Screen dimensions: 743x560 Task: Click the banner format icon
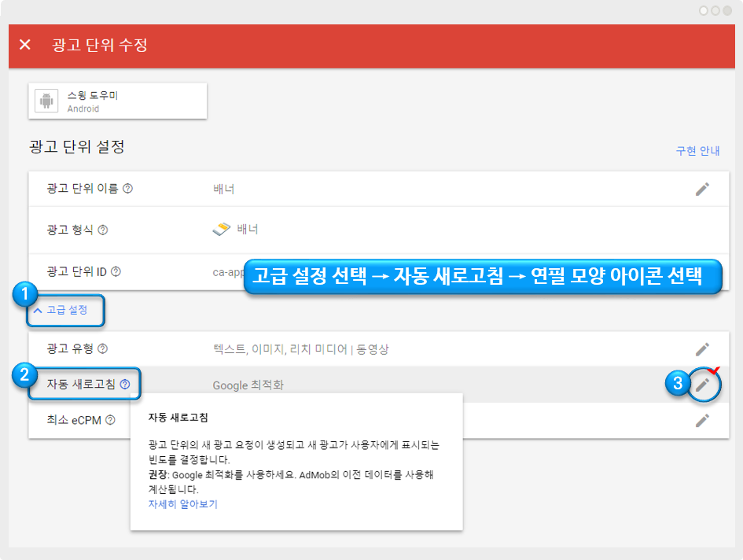coord(222,230)
